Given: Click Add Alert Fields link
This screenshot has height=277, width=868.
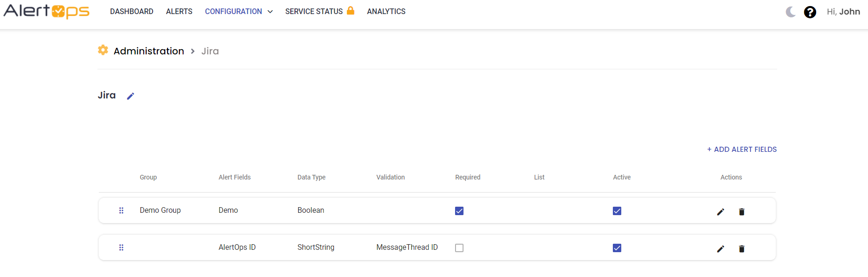Looking at the screenshot, I should click(742, 149).
